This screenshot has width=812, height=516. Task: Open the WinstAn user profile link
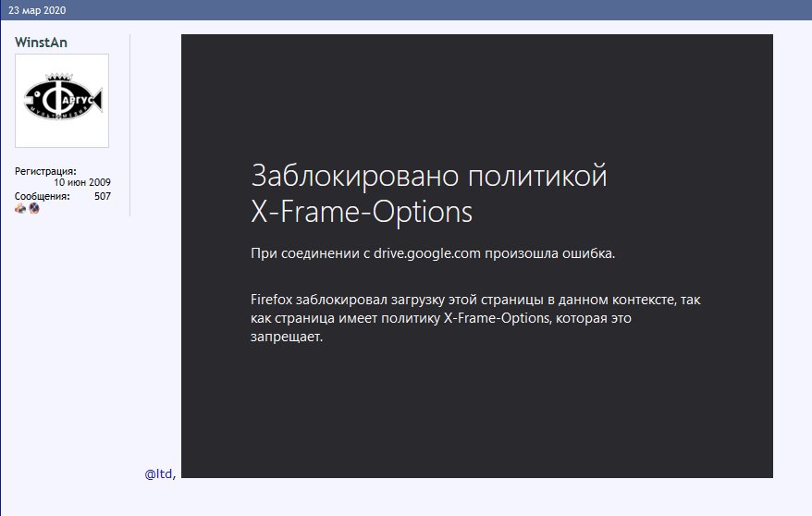click(x=41, y=43)
